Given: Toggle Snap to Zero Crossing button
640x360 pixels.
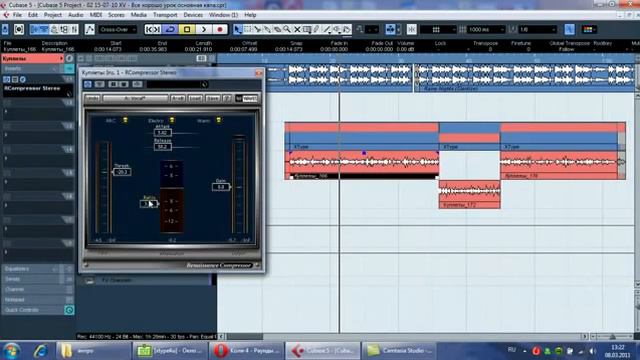Looking at the screenshot, I should click(569, 29).
